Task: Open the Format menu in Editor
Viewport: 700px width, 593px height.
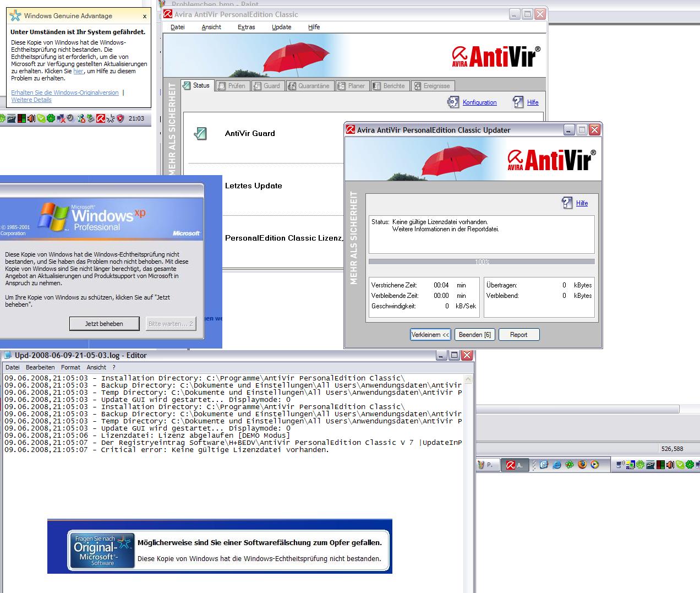Action: (x=70, y=367)
